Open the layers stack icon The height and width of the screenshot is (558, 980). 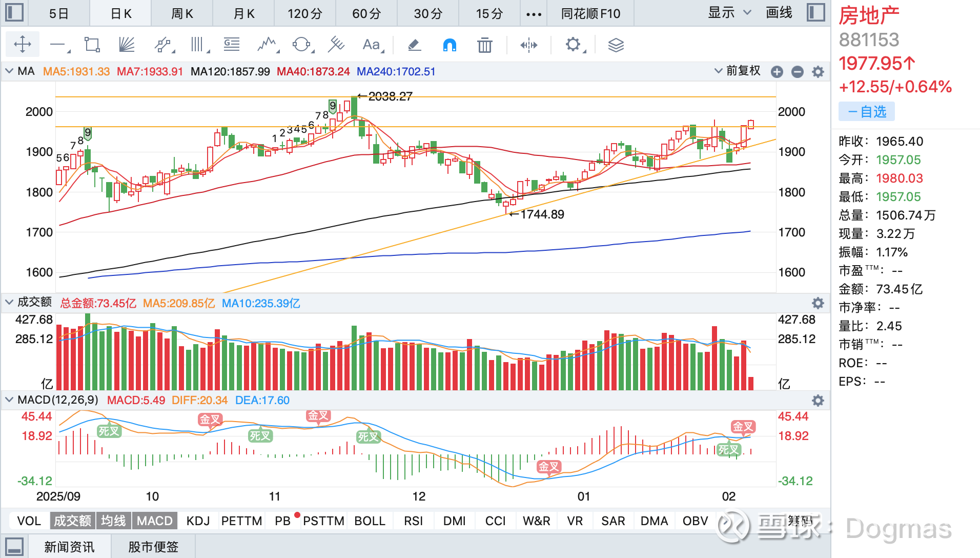[616, 45]
